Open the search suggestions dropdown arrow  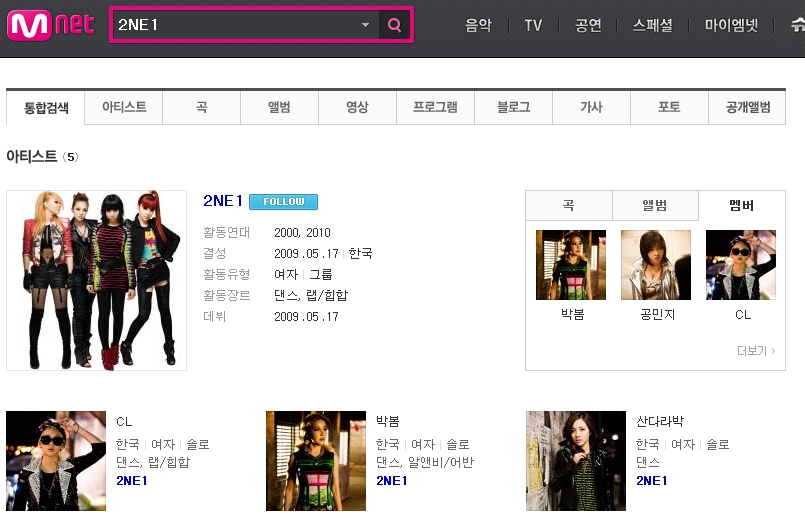[365, 25]
